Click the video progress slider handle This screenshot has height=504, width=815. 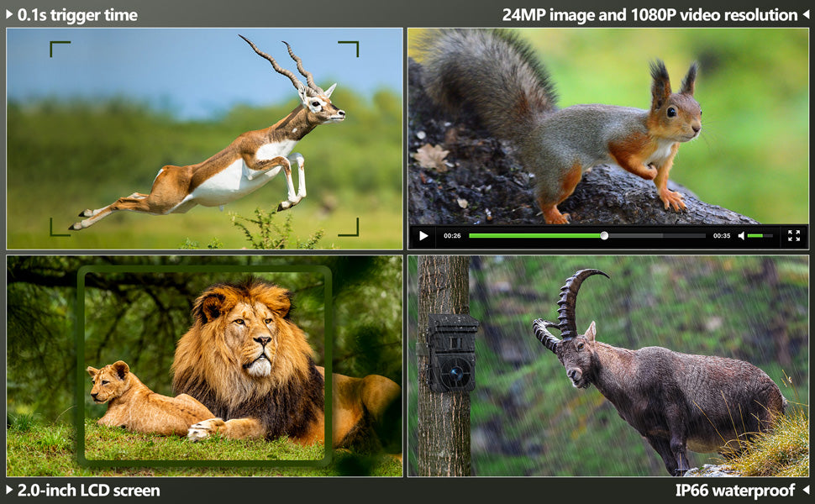pyautogui.click(x=604, y=236)
